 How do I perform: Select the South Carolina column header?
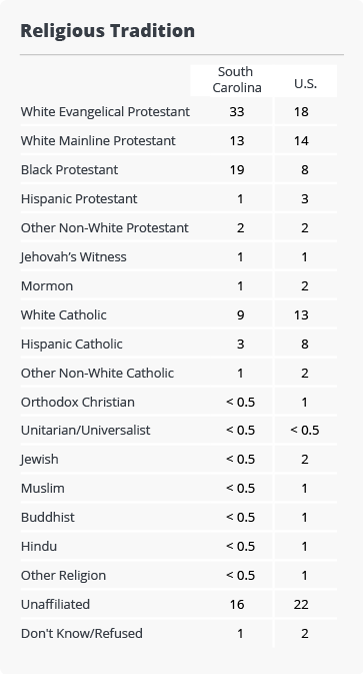[x=237, y=80]
